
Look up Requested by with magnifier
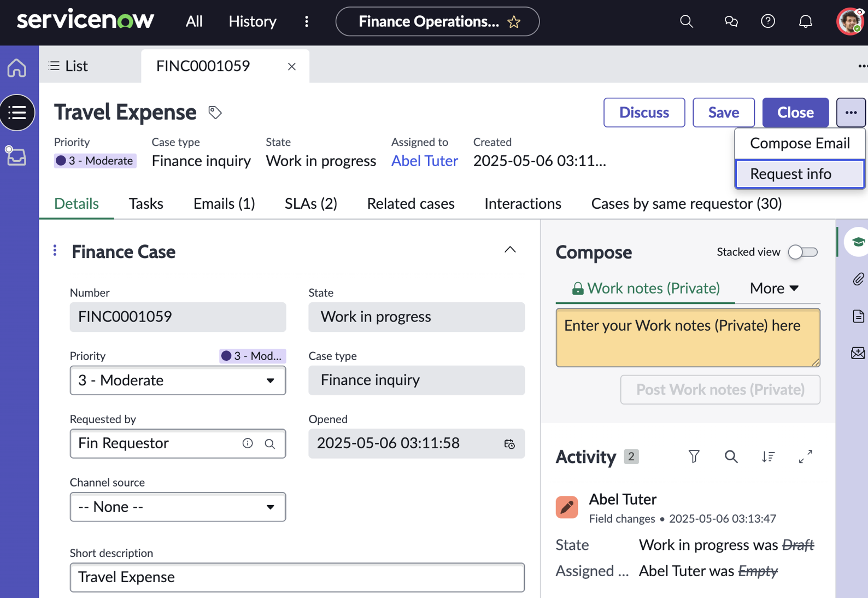270,444
